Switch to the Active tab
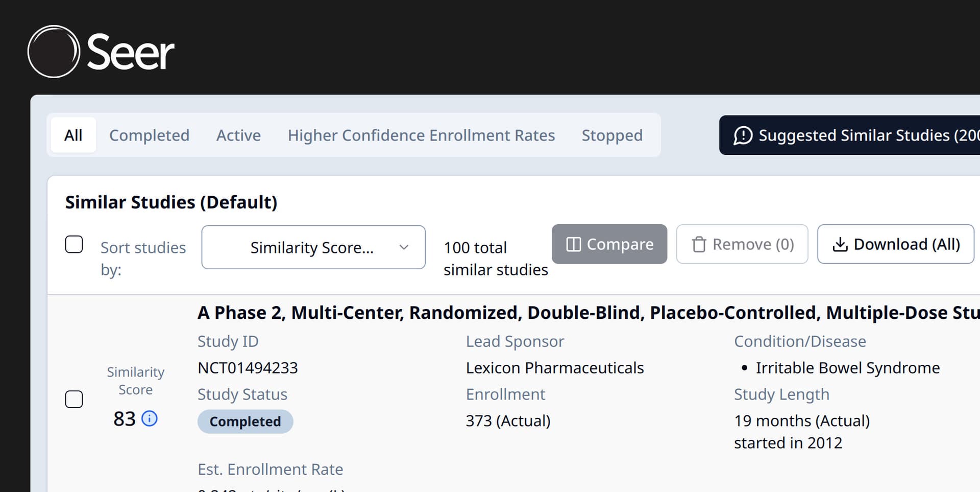Screen dimensions: 980x492 [238, 135]
